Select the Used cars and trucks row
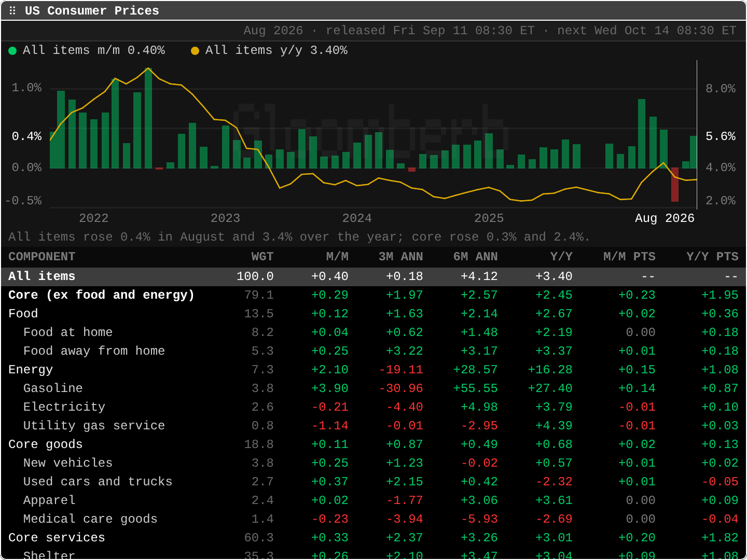 click(x=374, y=482)
